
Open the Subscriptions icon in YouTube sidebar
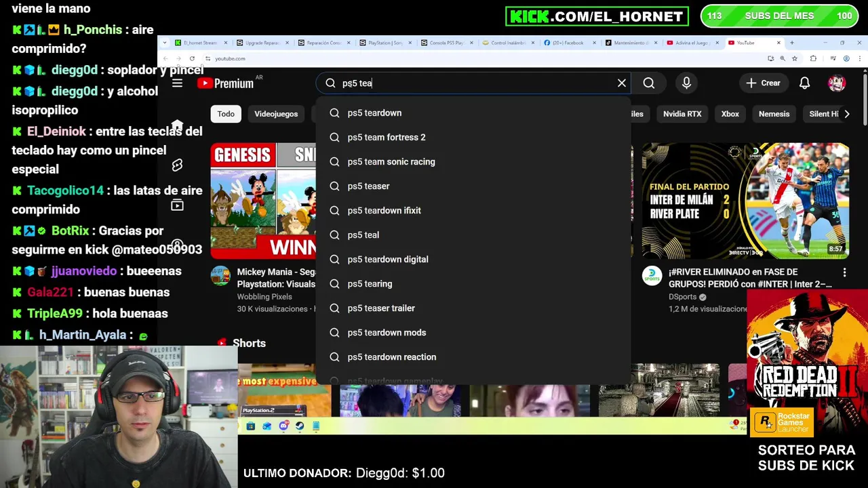point(177,205)
